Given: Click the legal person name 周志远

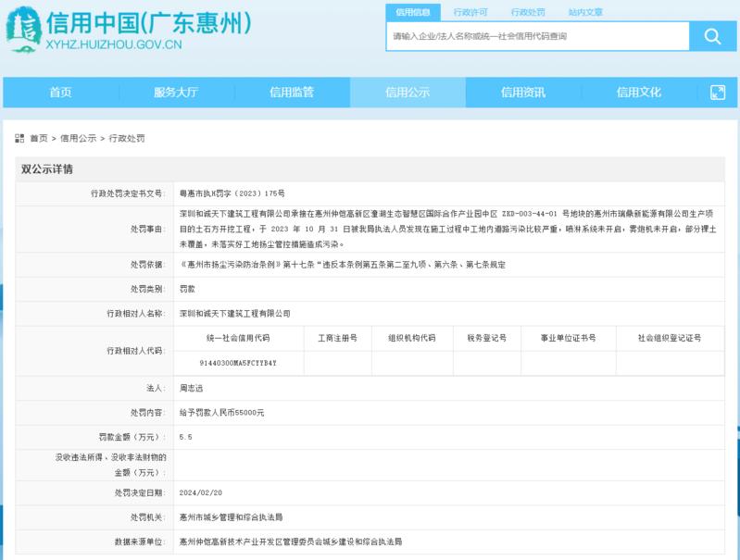Looking at the screenshot, I should pyautogui.click(x=191, y=388).
